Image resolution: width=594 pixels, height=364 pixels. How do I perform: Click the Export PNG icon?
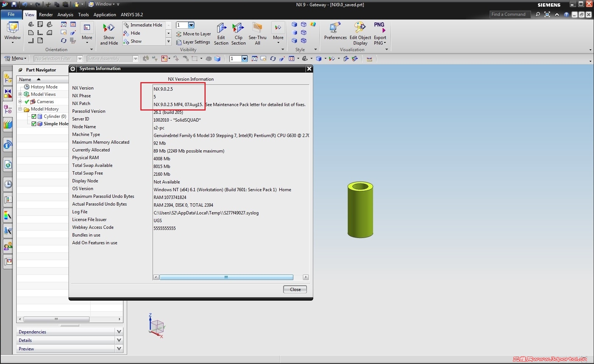tap(380, 33)
